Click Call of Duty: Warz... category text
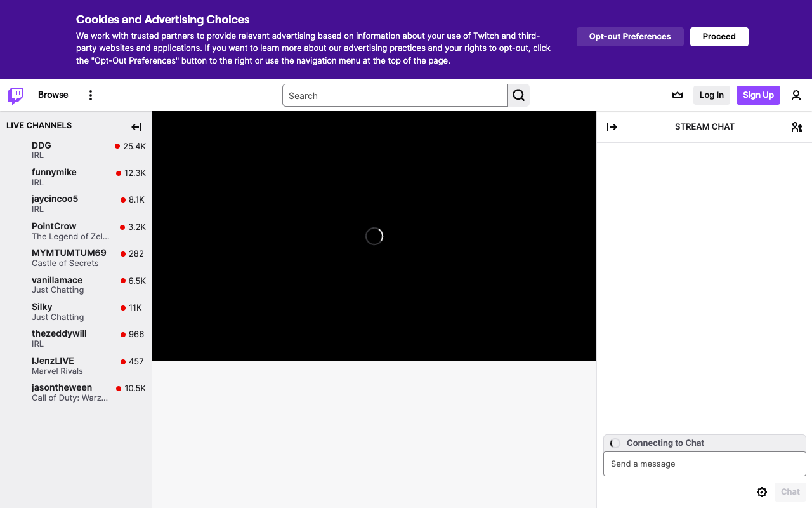Viewport: 812px width, 508px height. pos(70,398)
